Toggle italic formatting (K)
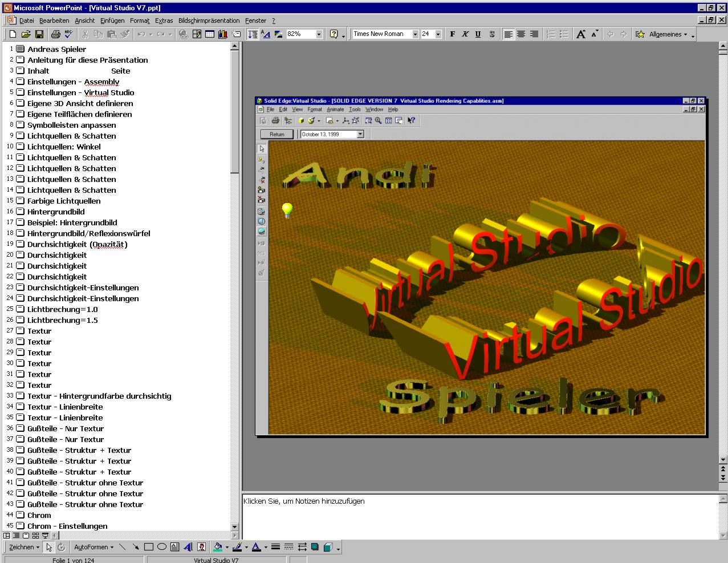This screenshot has height=563, width=728. (x=465, y=34)
